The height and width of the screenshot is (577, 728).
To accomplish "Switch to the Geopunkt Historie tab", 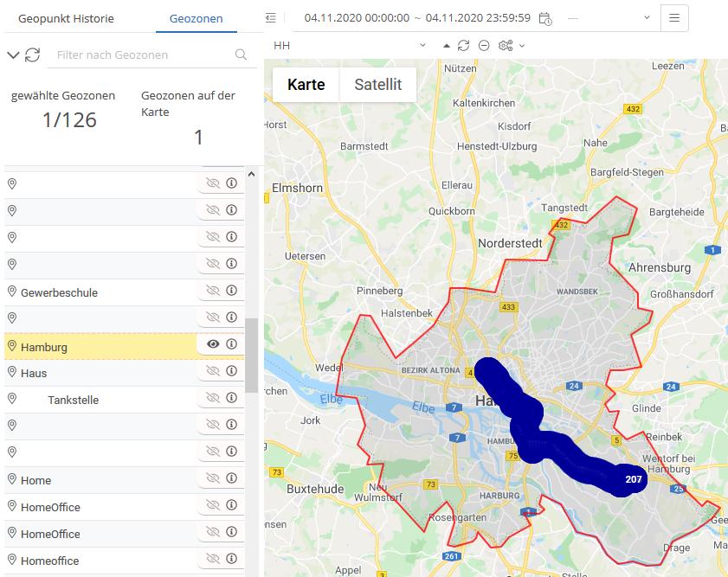I will tap(66, 18).
